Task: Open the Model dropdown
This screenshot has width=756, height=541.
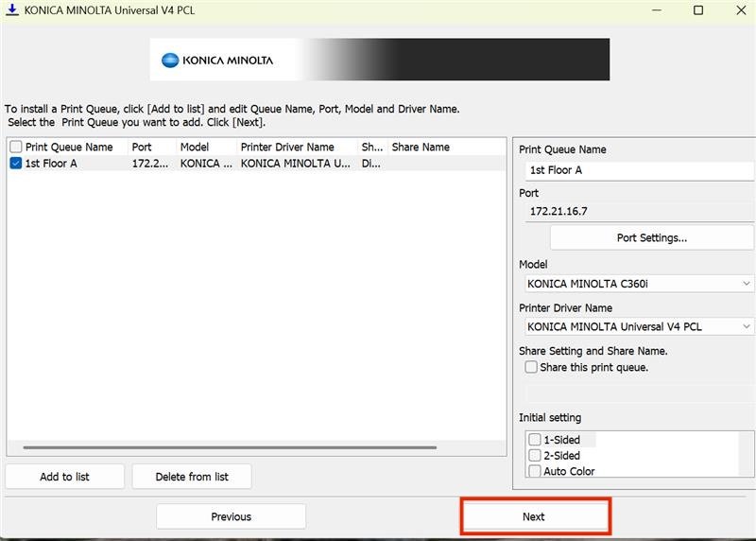Action: 639,284
